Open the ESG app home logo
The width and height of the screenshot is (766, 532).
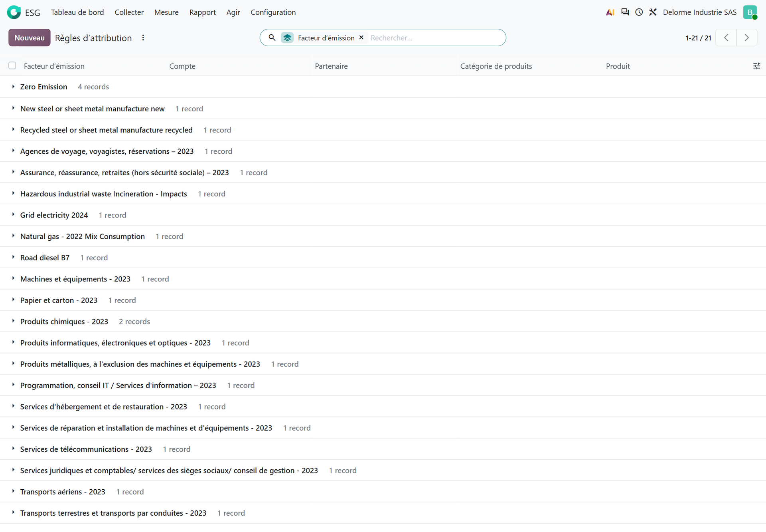click(x=14, y=12)
